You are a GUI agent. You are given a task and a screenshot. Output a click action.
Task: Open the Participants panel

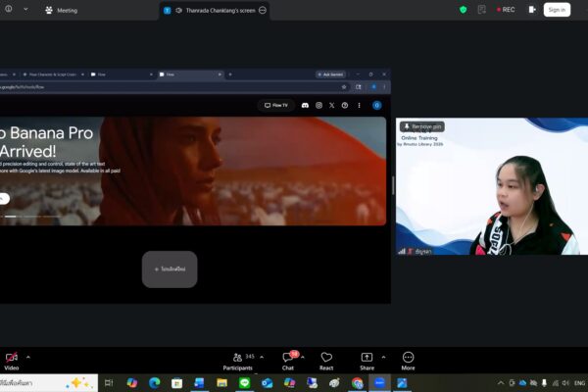pos(237,361)
